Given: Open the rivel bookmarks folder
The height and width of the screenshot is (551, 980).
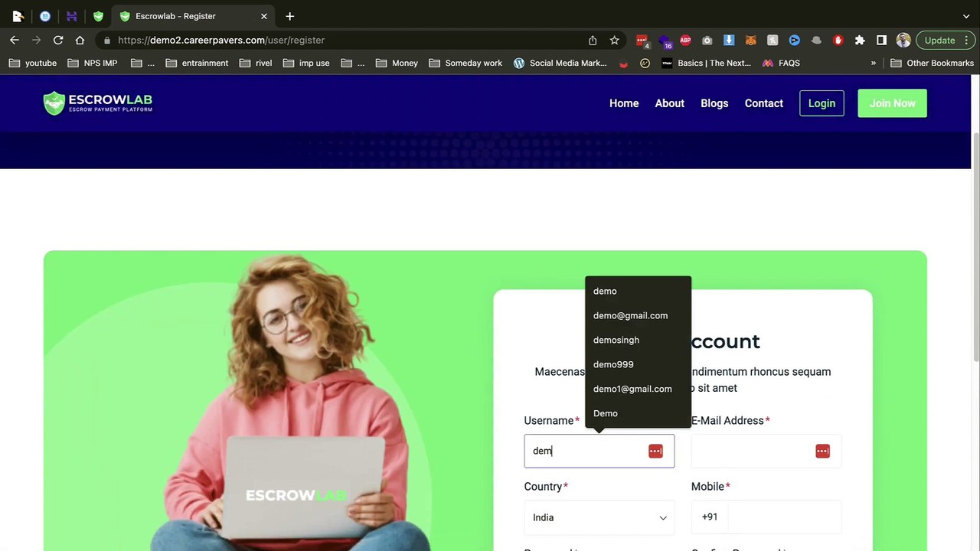Looking at the screenshot, I should click(256, 63).
